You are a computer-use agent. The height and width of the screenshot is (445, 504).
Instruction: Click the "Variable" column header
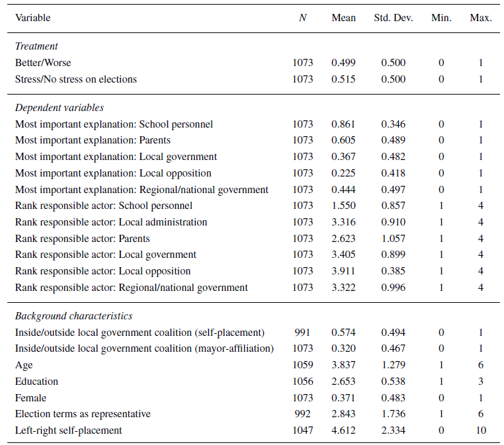[x=33, y=18]
